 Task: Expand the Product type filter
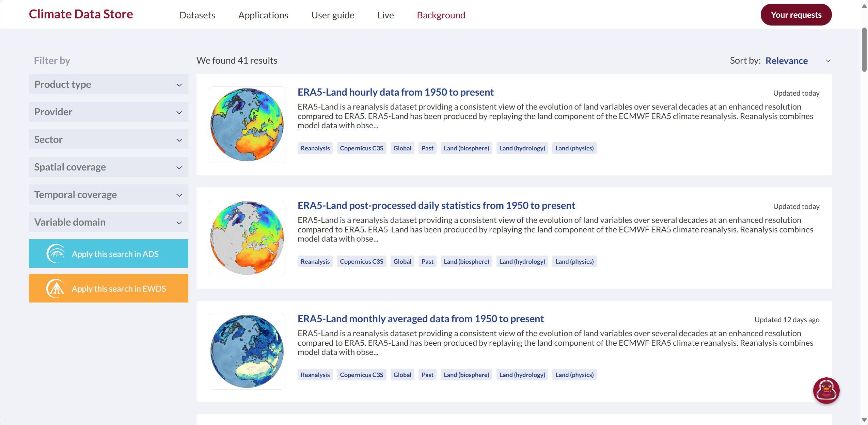point(108,84)
